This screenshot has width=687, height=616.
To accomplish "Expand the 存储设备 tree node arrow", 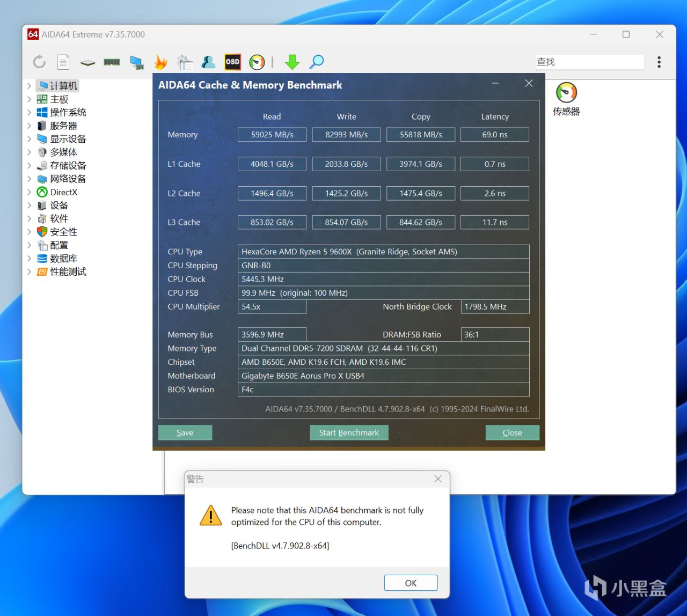I will [30, 165].
